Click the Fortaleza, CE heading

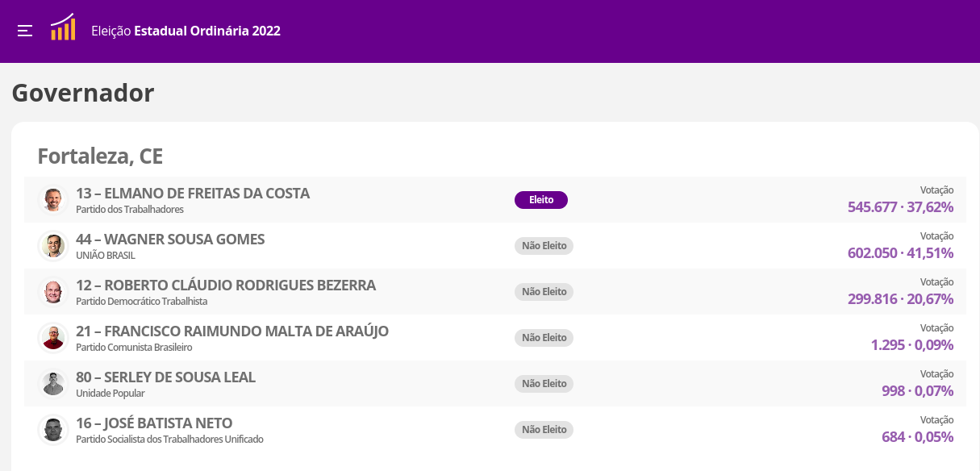[100, 156]
